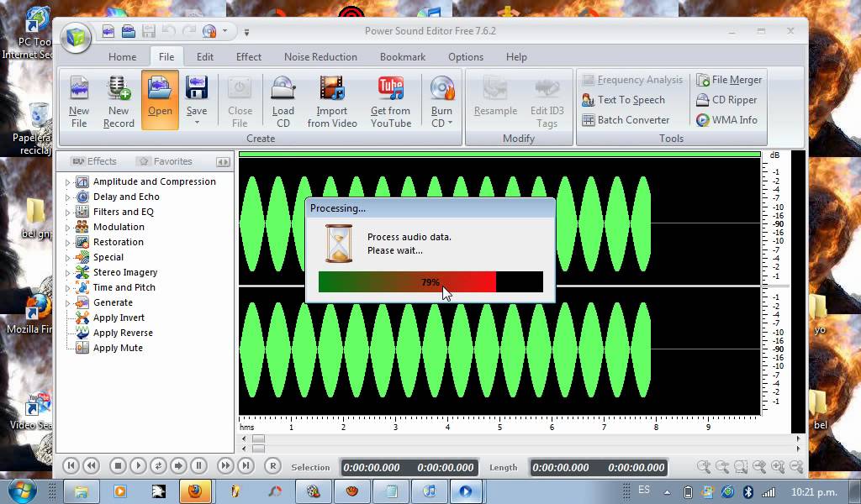This screenshot has width=861, height=504.
Task: Switch to the Favorites panel tab
Action: 166,161
